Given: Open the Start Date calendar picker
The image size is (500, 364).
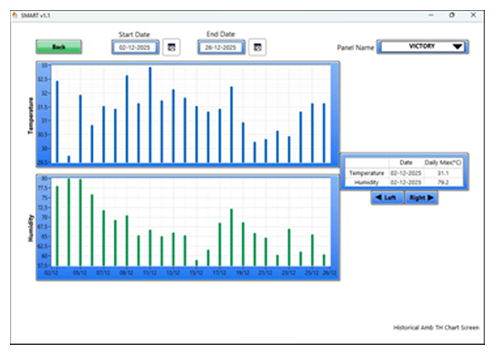Looking at the screenshot, I should pos(172,47).
